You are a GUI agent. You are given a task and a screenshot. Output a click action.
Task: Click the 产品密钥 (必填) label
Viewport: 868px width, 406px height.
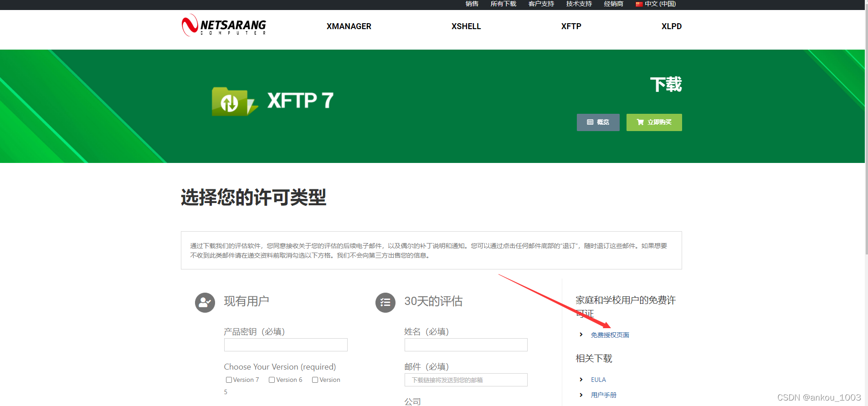254,332
